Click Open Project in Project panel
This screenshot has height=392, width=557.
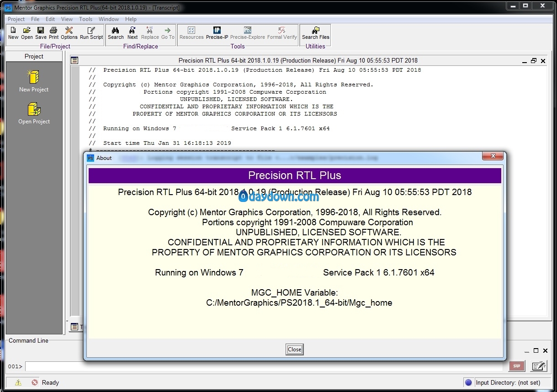pyautogui.click(x=34, y=113)
